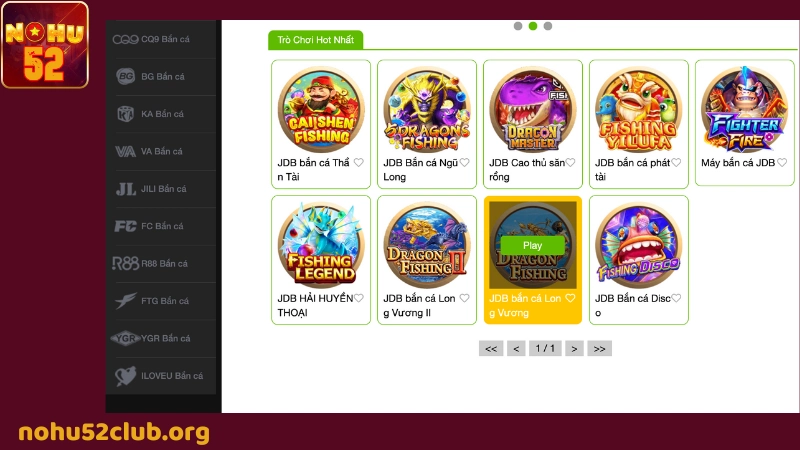Favorite the JDB bắn cá Thần Tài game
The height and width of the screenshot is (450, 800).
[x=359, y=163]
